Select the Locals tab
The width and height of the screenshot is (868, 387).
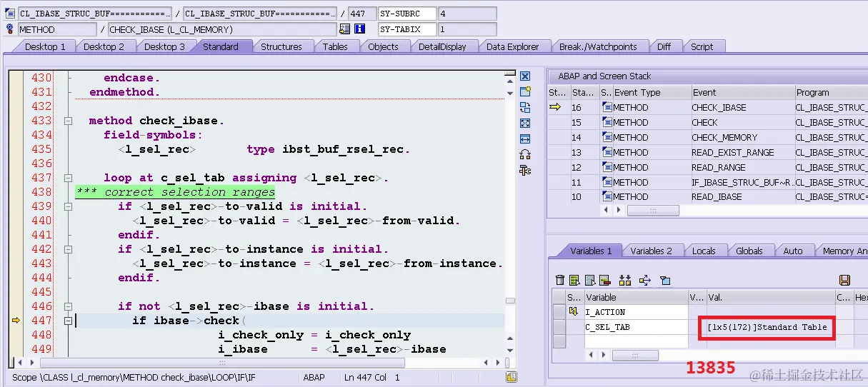pyautogui.click(x=704, y=251)
